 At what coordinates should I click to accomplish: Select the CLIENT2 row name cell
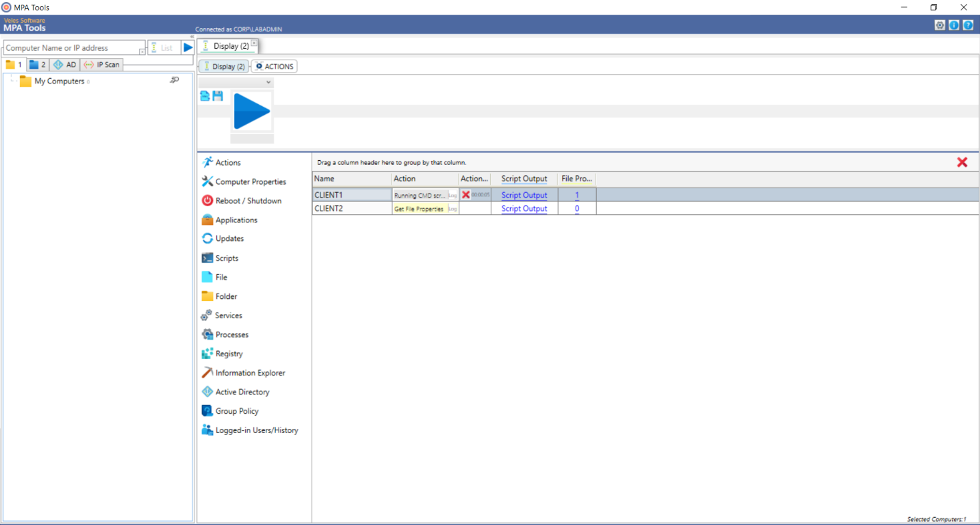(x=352, y=208)
